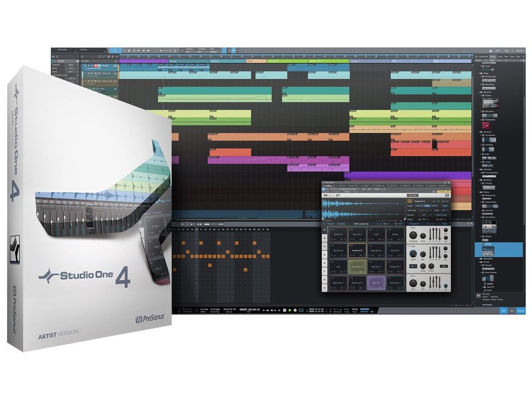This screenshot has width=532, height=399.
Task: Adjust the Cutoff knob in Impact XT
Action: pyautogui.click(x=413, y=254)
